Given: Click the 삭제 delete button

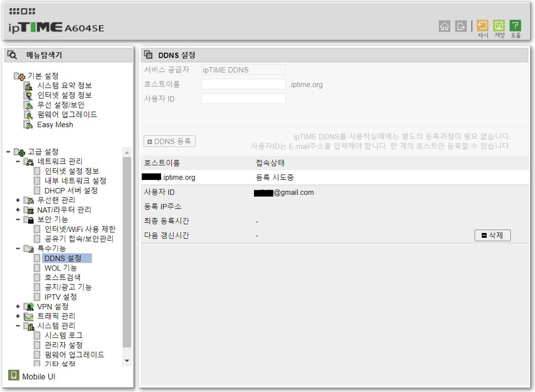Looking at the screenshot, I should pyautogui.click(x=492, y=235).
